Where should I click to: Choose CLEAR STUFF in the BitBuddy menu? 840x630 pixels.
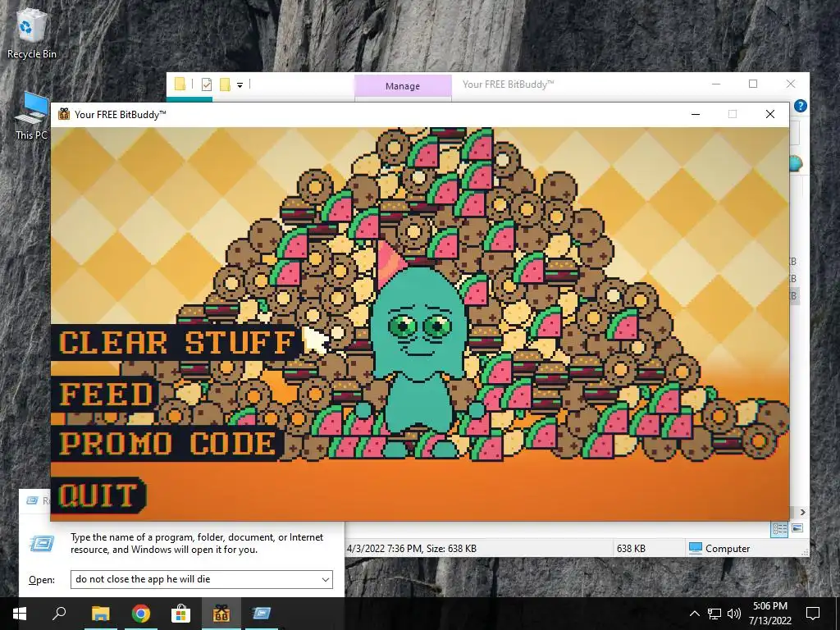click(x=177, y=343)
